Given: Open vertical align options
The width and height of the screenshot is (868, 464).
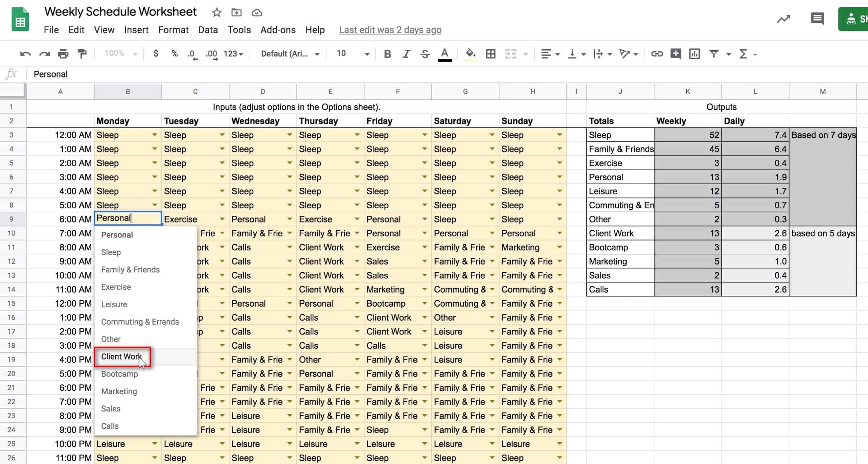Looking at the screenshot, I should [577, 54].
